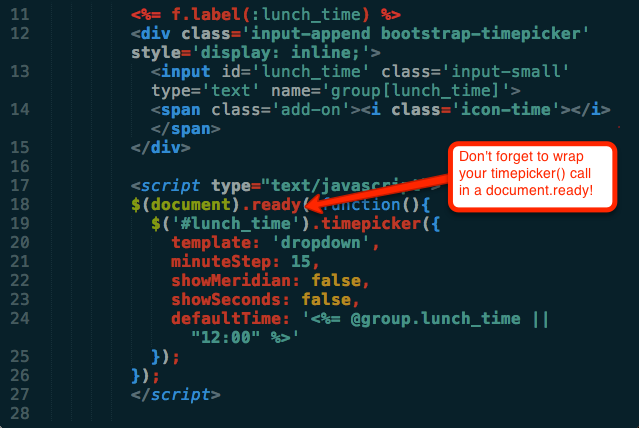Click the minuteStep value 15
The image size is (639, 428).
301,262
